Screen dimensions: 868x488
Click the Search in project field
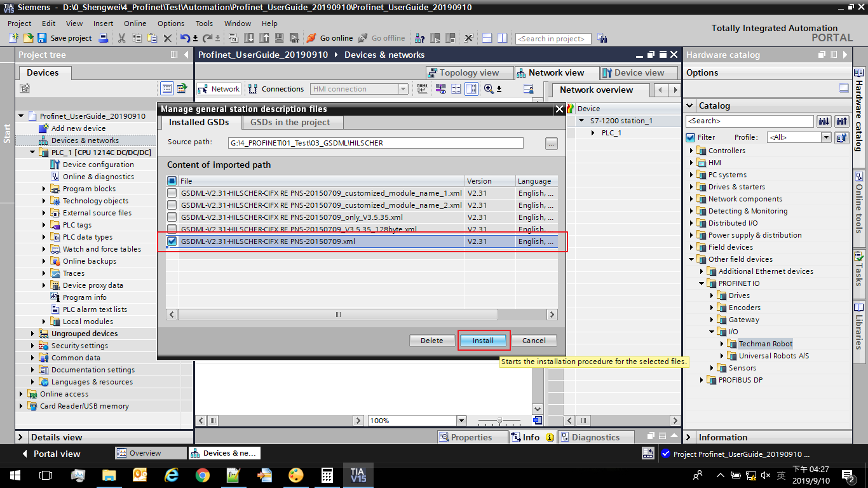pyautogui.click(x=553, y=39)
